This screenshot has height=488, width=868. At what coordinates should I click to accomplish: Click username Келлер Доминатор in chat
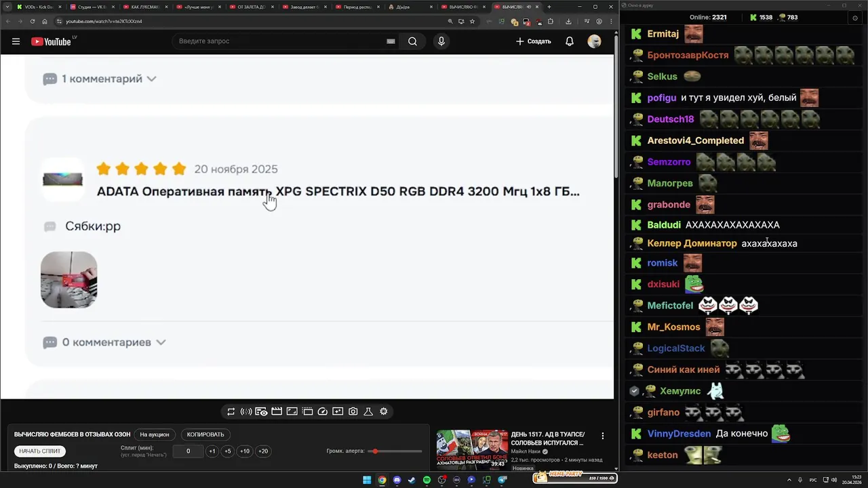pos(692,243)
